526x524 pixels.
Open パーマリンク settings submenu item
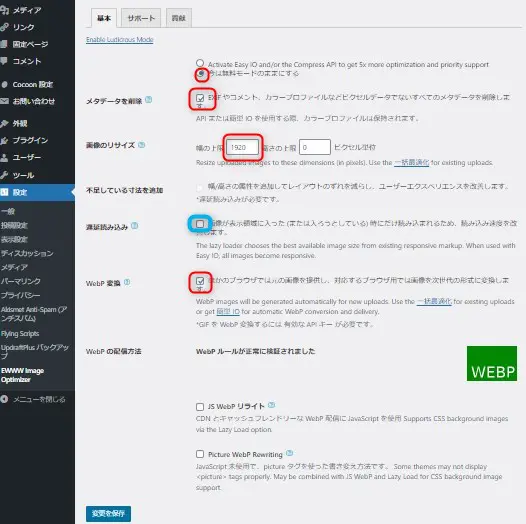[20, 281]
